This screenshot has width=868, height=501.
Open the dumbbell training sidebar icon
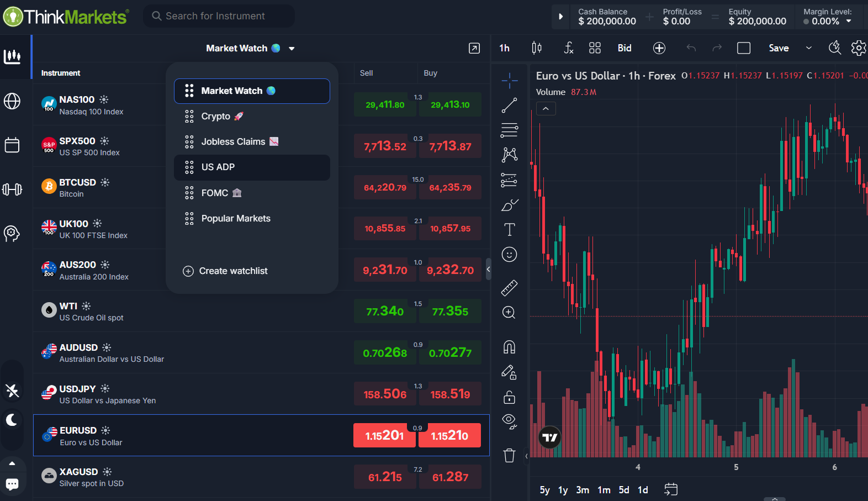(12, 189)
